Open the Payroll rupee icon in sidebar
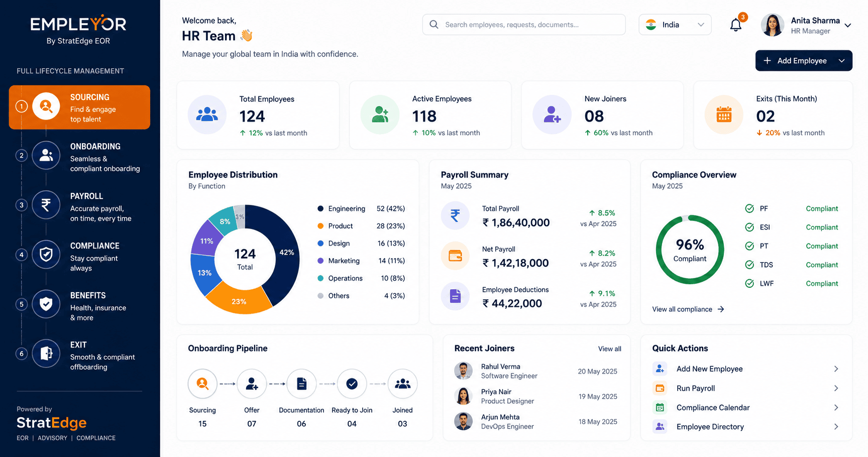 click(46, 205)
